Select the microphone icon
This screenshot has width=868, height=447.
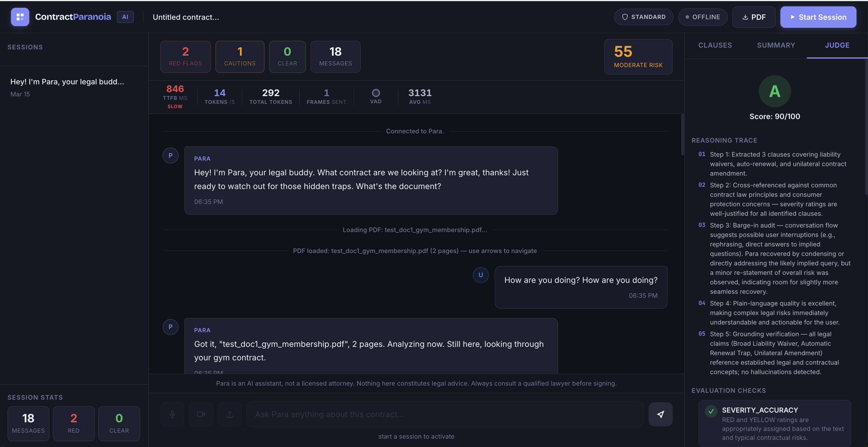tap(172, 414)
